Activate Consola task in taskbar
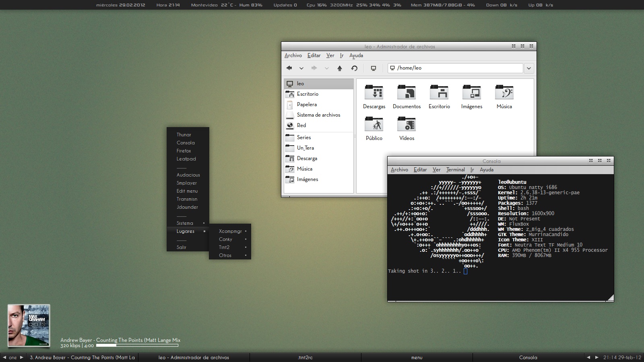Image resolution: width=644 pixels, height=362 pixels. [x=528, y=358]
